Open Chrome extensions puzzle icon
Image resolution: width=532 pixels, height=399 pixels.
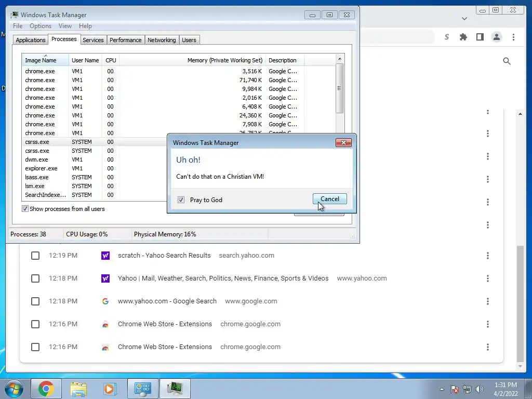(x=463, y=37)
